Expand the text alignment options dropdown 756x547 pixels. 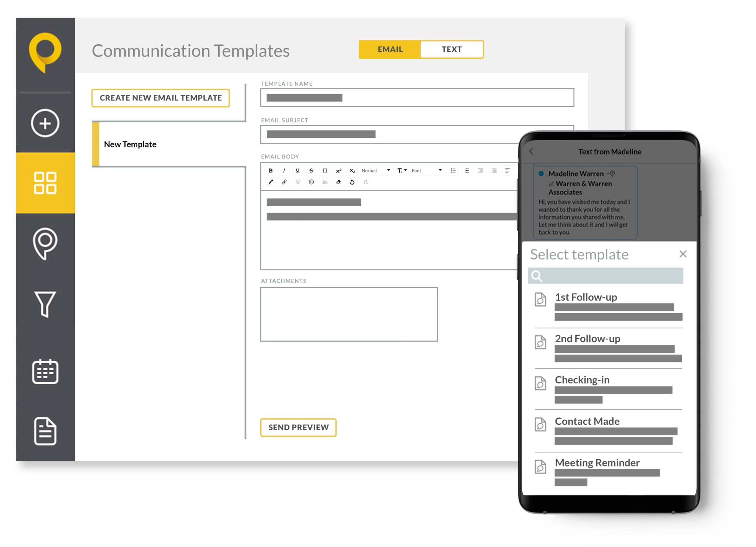506,170
